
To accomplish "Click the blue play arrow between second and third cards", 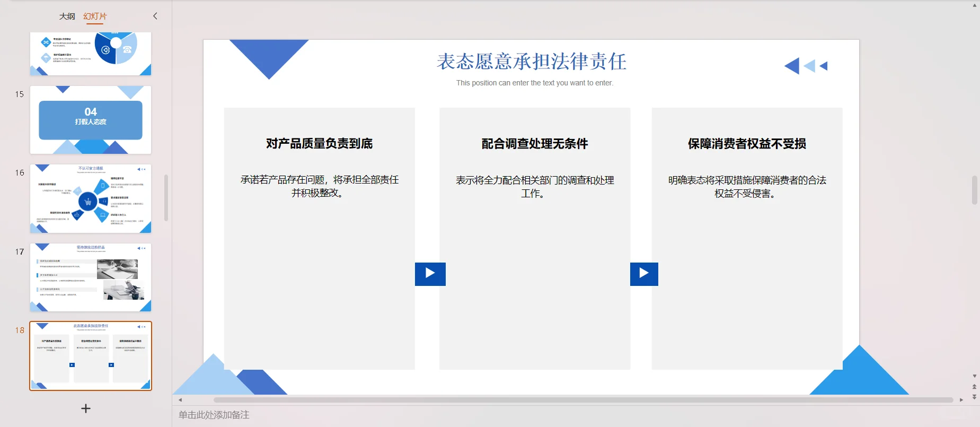I will (644, 274).
